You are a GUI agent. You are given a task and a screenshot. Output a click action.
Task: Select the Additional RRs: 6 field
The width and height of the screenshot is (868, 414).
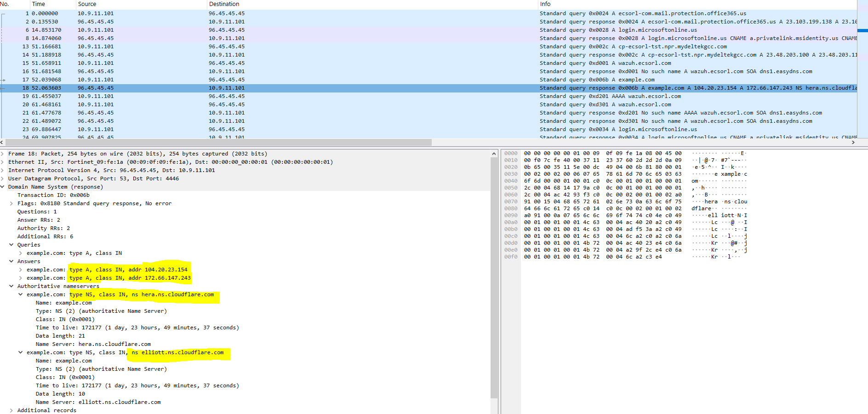pyautogui.click(x=45, y=236)
